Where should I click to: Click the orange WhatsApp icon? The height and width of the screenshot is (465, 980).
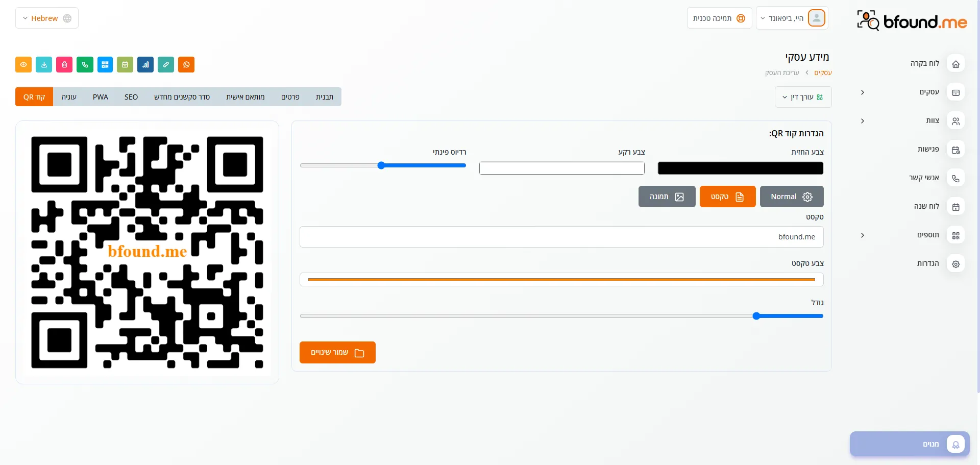[x=186, y=65]
